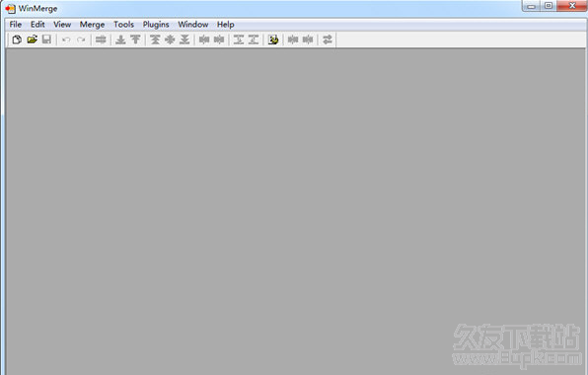Open the Window menu
This screenshot has height=375, width=588.
point(192,25)
